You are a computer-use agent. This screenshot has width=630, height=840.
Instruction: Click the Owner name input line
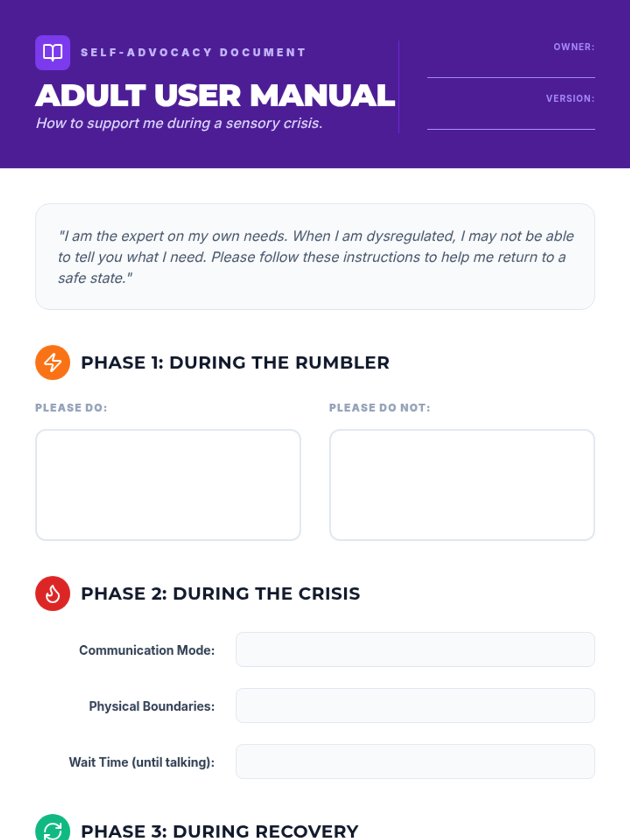(x=511, y=68)
